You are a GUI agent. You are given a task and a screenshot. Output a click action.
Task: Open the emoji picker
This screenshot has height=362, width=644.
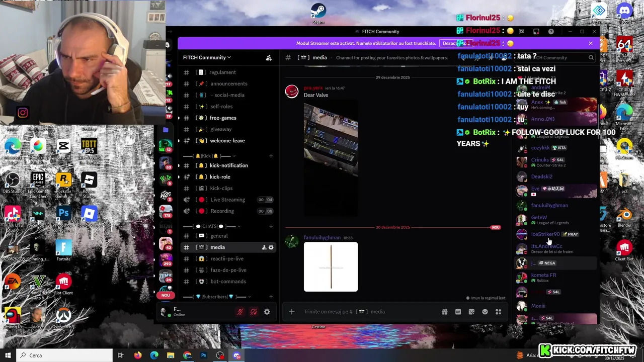(x=485, y=312)
